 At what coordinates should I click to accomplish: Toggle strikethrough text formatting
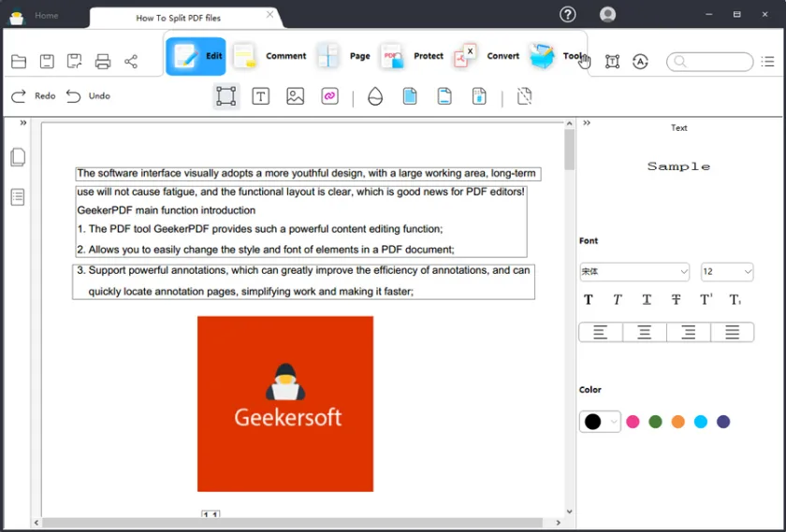[676, 300]
